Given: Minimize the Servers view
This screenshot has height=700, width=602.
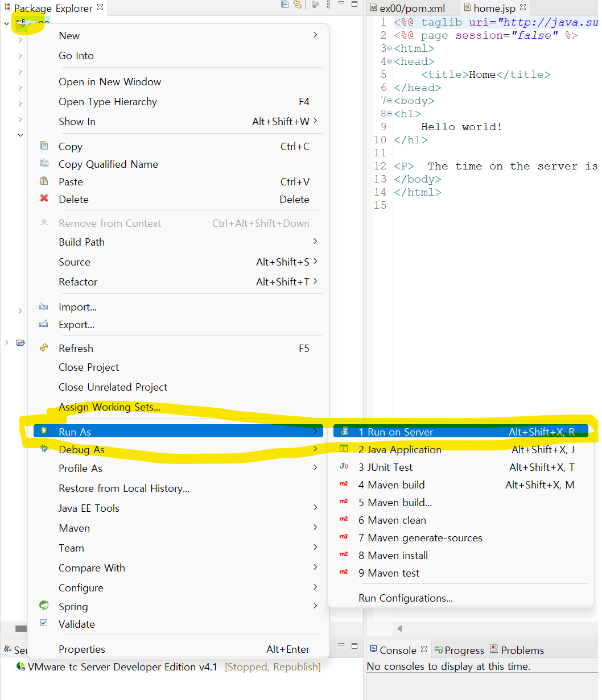Looking at the screenshot, I should (341, 645).
